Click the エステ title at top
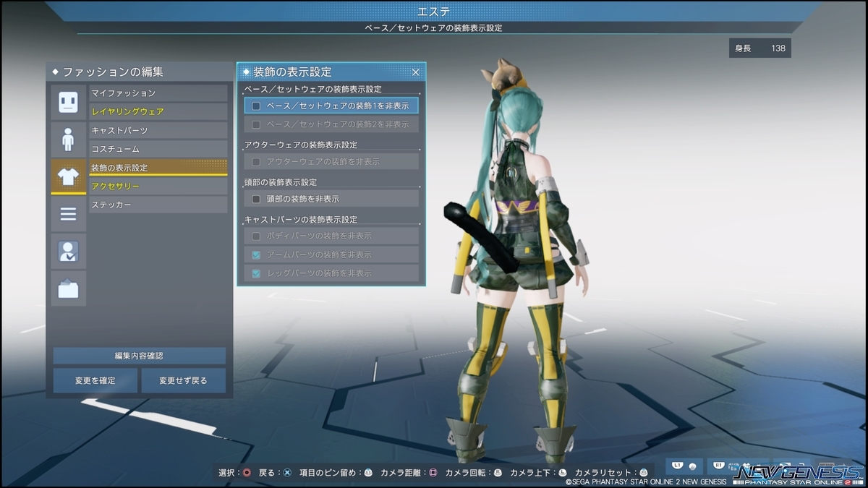The height and width of the screenshot is (488, 868). 433,11
